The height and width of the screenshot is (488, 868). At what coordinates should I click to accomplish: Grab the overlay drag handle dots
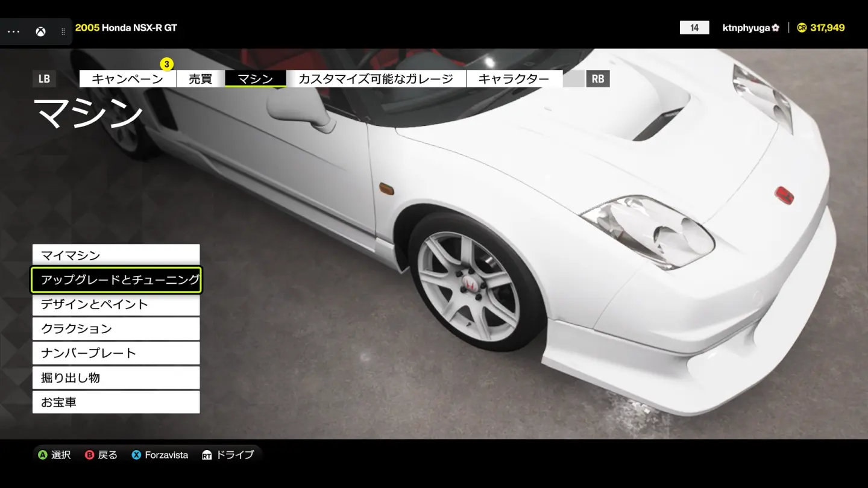[63, 32]
